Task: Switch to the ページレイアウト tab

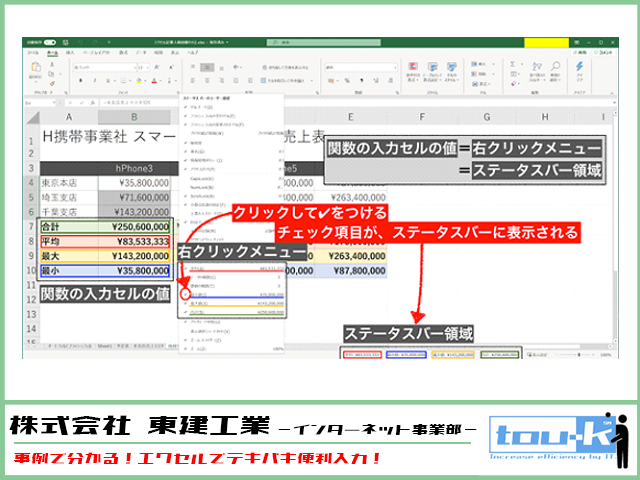Action: 96,53
